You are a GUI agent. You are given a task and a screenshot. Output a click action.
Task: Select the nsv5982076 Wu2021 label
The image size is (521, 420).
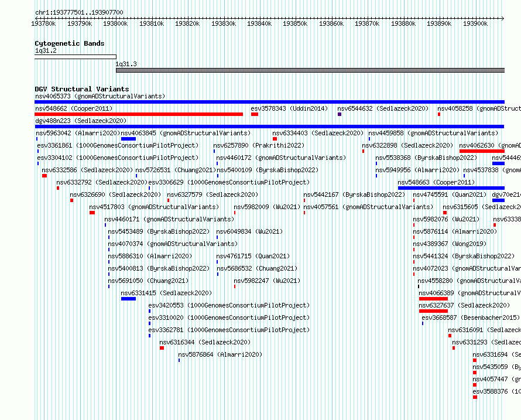[446, 219]
